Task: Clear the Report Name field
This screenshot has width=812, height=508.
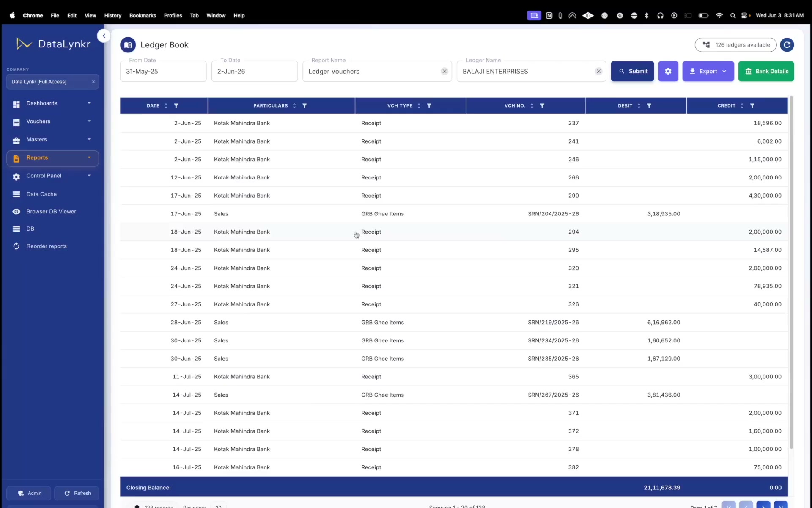Action: [444, 71]
